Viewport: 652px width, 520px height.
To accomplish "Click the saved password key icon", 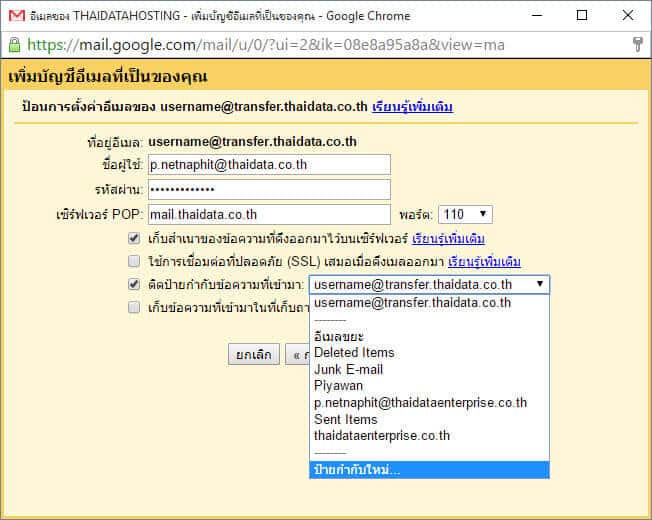I will pyautogui.click(x=637, y=44).
